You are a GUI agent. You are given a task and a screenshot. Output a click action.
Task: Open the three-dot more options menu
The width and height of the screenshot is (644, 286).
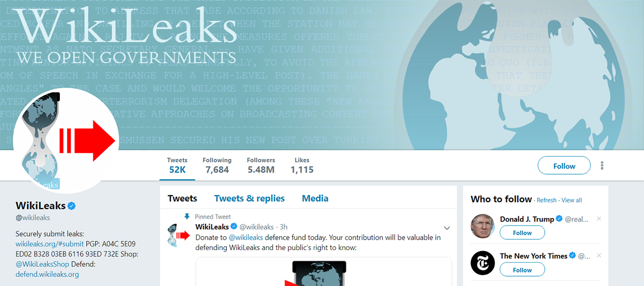602,166
